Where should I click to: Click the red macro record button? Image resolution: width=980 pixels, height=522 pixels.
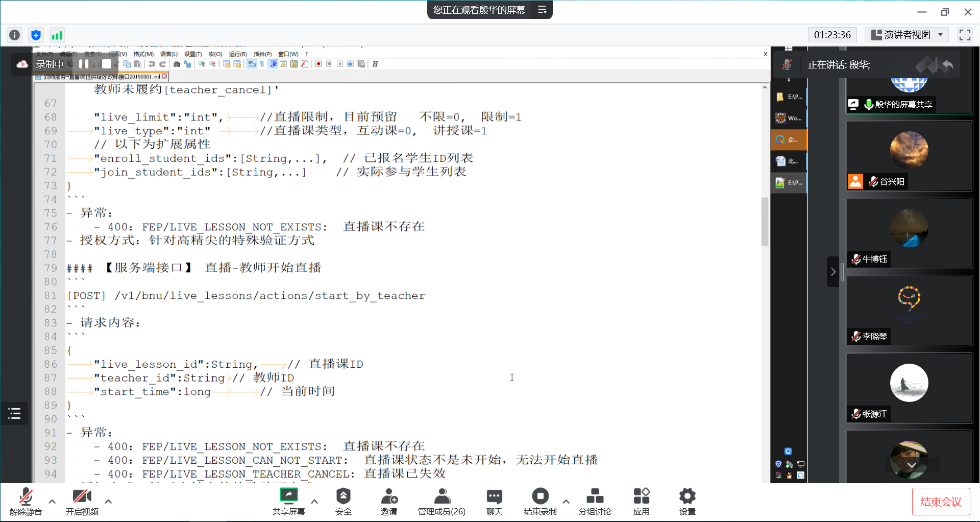[318, 64]
